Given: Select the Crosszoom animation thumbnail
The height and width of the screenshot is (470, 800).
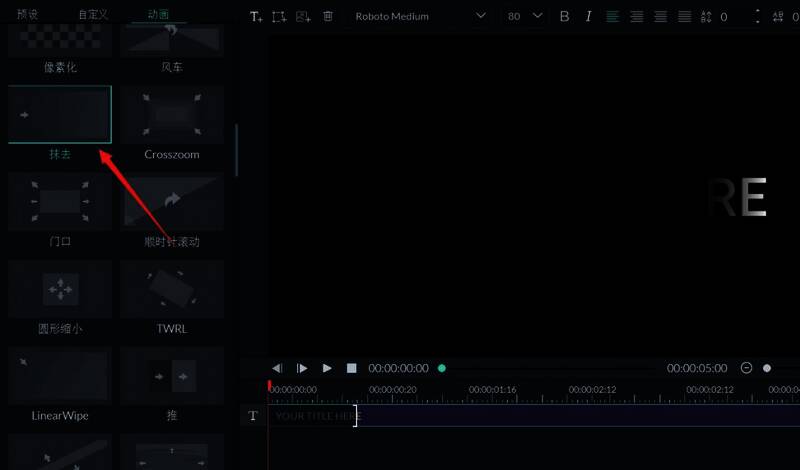Looking at the screenshot, I should click(x=172, y=115).
